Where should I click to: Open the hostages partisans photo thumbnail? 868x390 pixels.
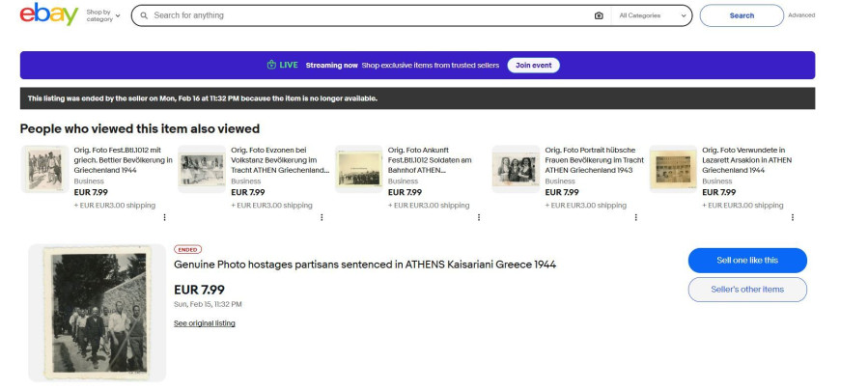[97, 312]
